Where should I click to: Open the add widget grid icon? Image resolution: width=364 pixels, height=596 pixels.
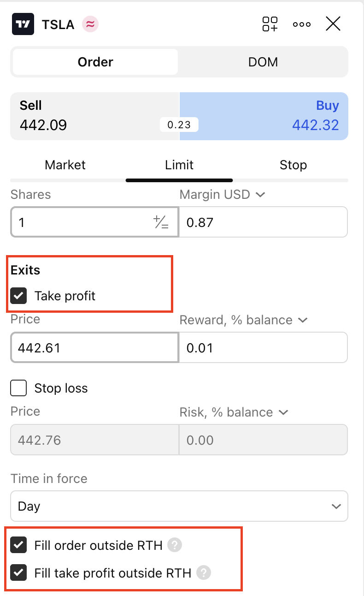pyautogui.click(x=270, y=24)
